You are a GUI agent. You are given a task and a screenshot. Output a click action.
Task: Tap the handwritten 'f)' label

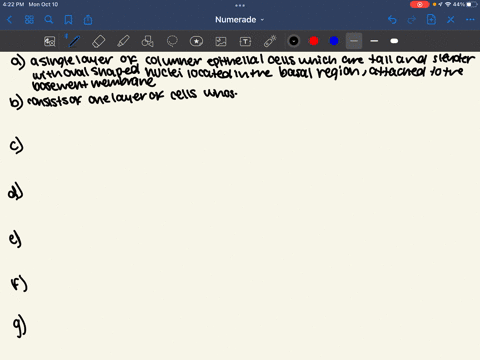pos(19,284)
